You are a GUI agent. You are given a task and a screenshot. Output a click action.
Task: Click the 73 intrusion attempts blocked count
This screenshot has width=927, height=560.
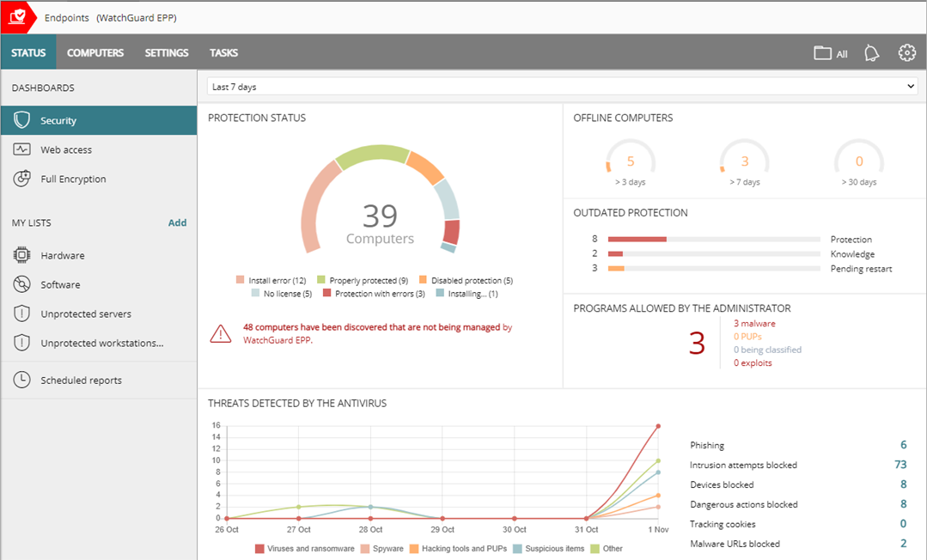(900, 465)
